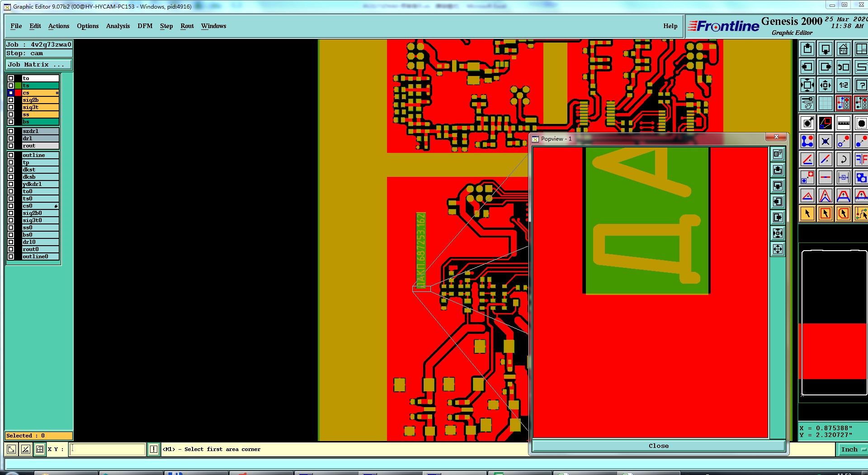
Task: Open the Analysis menu
Action: pos(118,26)
